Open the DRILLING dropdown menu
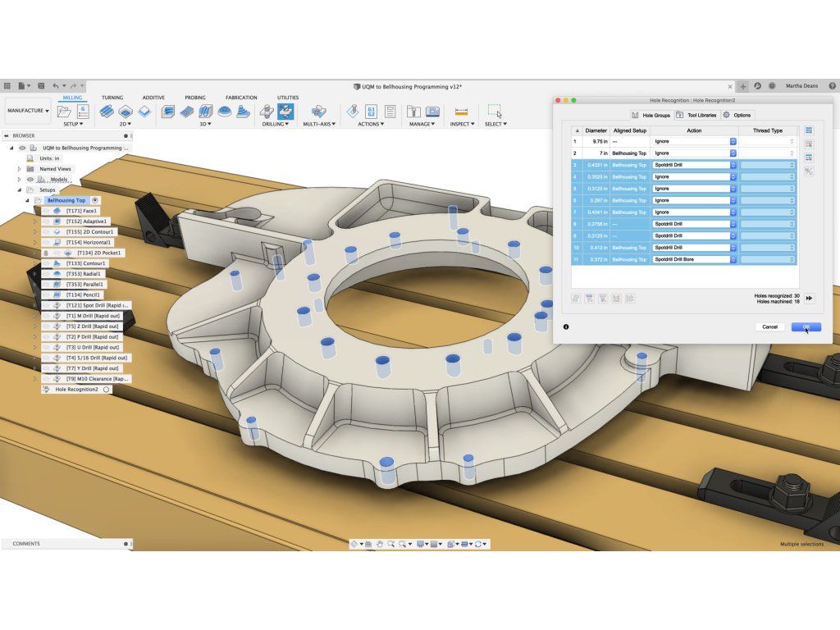This screenshot has height=630, width=840. pos(276,125)
